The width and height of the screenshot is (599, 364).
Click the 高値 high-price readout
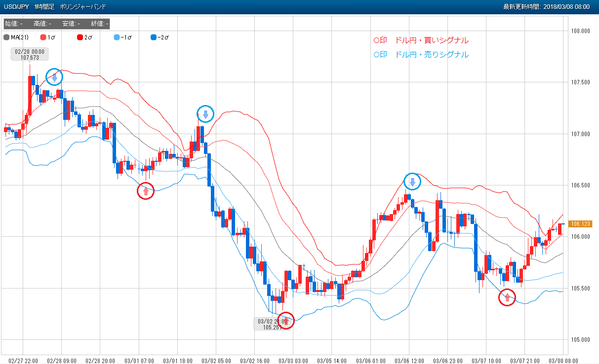click(42, 24)
